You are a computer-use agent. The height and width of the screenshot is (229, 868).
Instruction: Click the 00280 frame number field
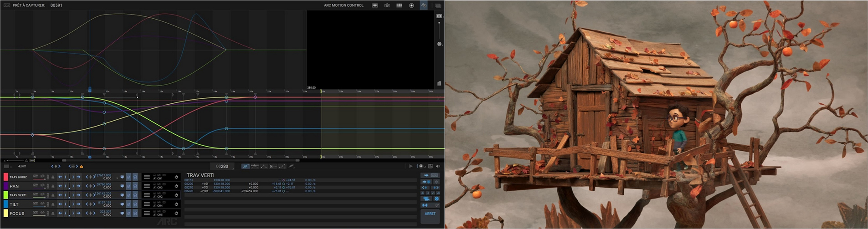coord(222,167)
